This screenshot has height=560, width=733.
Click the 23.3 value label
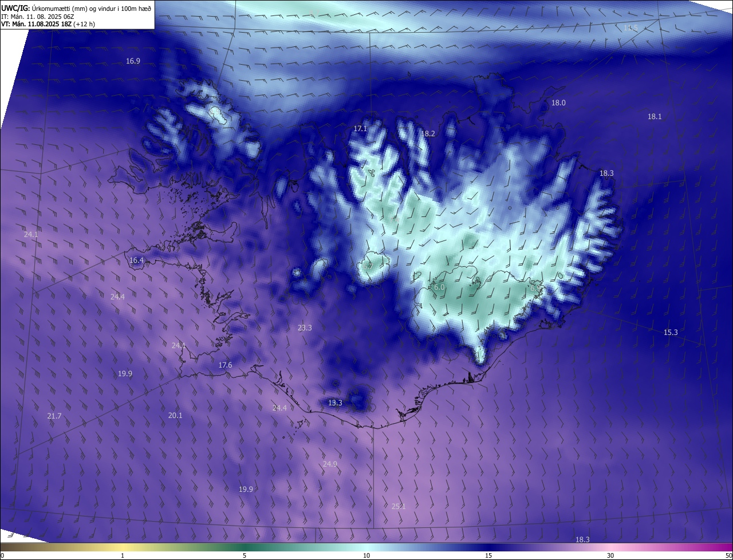(305, 328)
